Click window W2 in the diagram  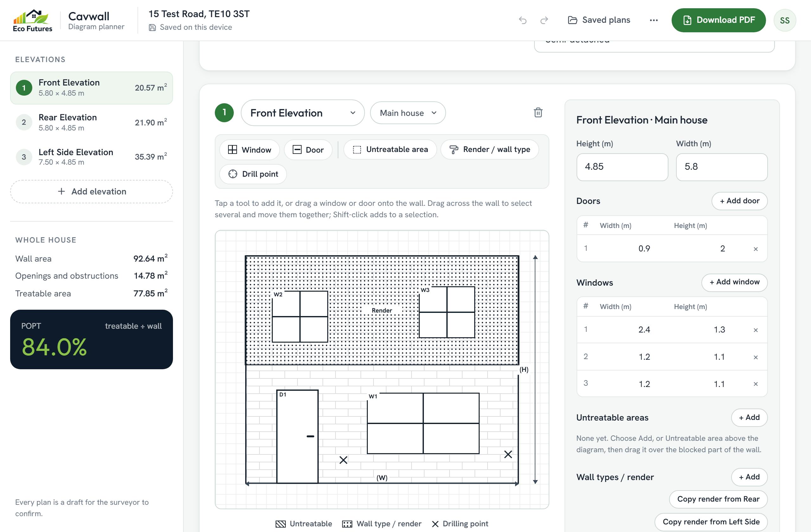coord(300,316)
